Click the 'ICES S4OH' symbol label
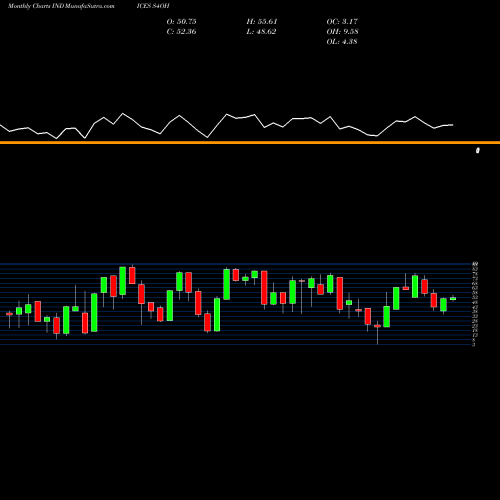This screenshot has height=500, width=500. pyautogui.click(x=153, y=6)
